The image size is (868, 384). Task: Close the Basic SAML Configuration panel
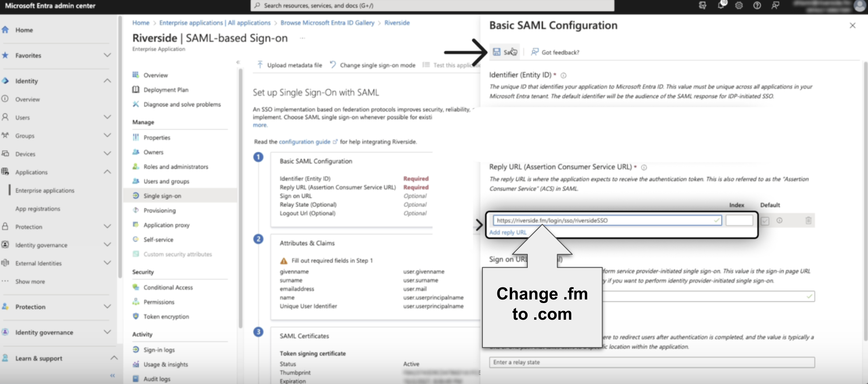[x=852, y=26]
